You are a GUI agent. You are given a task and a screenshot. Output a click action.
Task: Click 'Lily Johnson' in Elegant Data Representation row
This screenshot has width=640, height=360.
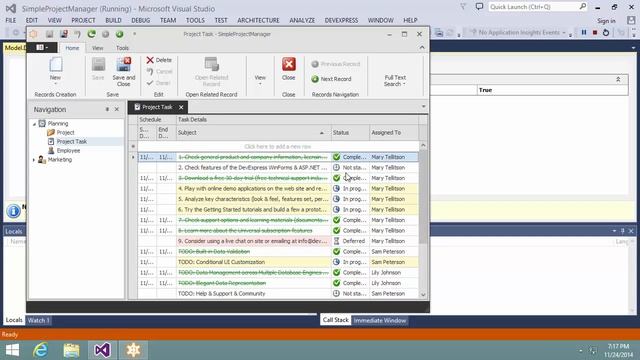click(386, 283)
